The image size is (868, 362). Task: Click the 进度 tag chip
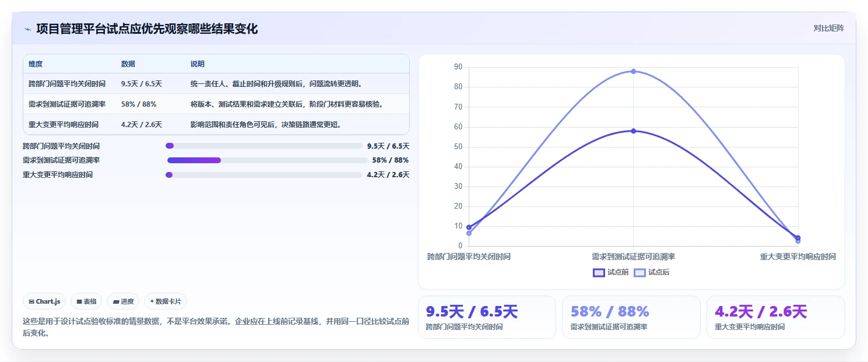123,301
